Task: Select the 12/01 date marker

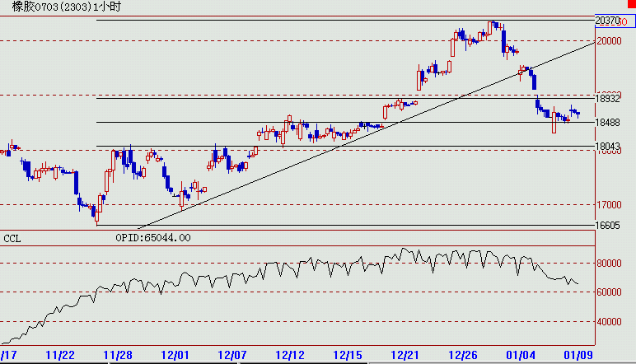Action: coord(176,355)
